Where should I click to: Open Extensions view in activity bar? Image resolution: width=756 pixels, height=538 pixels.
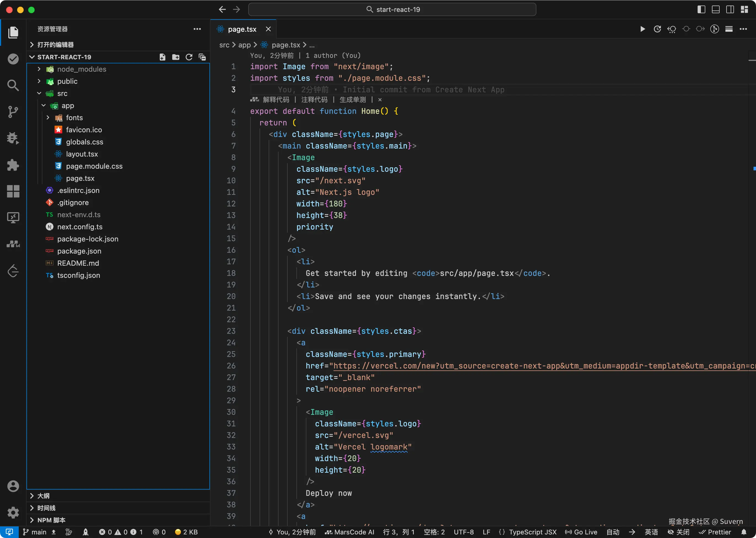tap(13, 165)
